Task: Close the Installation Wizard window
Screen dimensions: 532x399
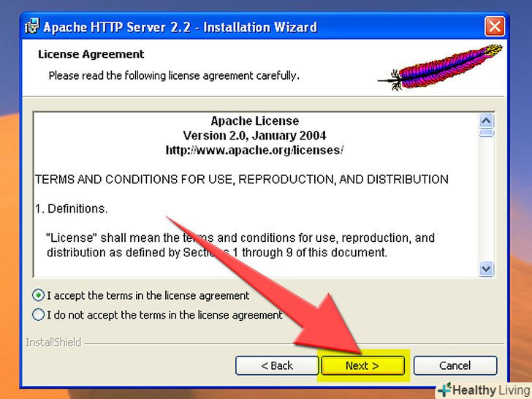Action: (494, 26)
